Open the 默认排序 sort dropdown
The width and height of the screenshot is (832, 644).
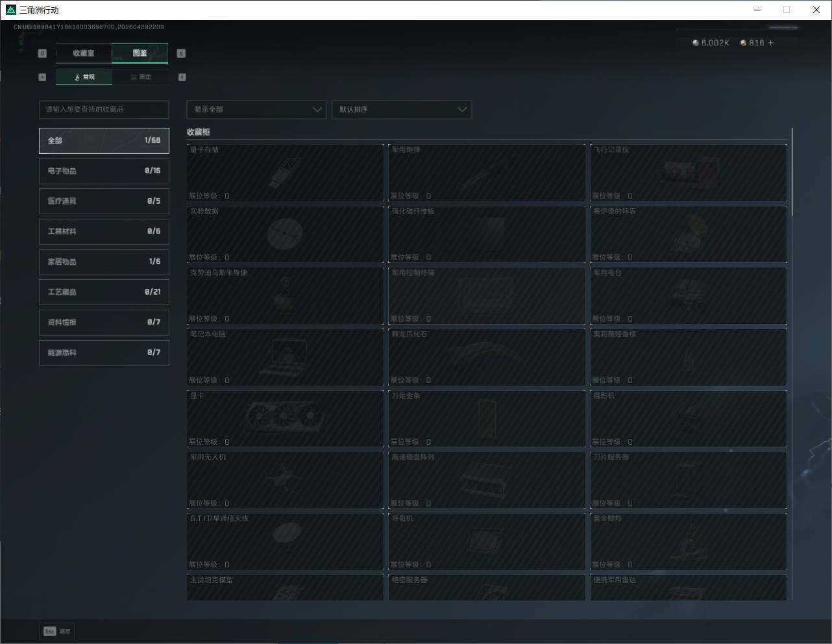[401, 109]
